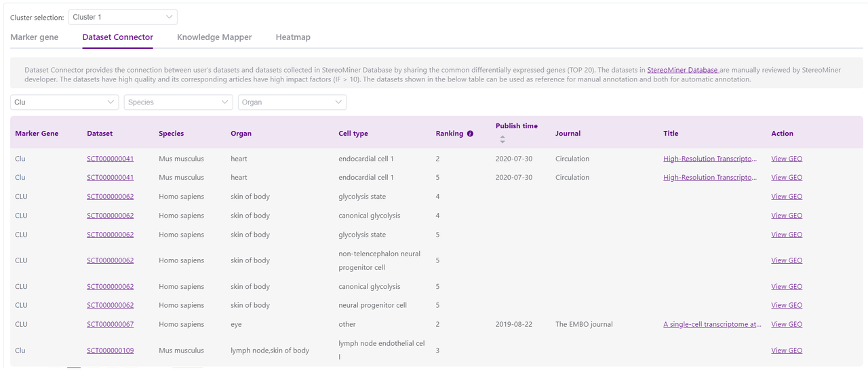Click View GEO for lymph node row

(x=787, y=351)
